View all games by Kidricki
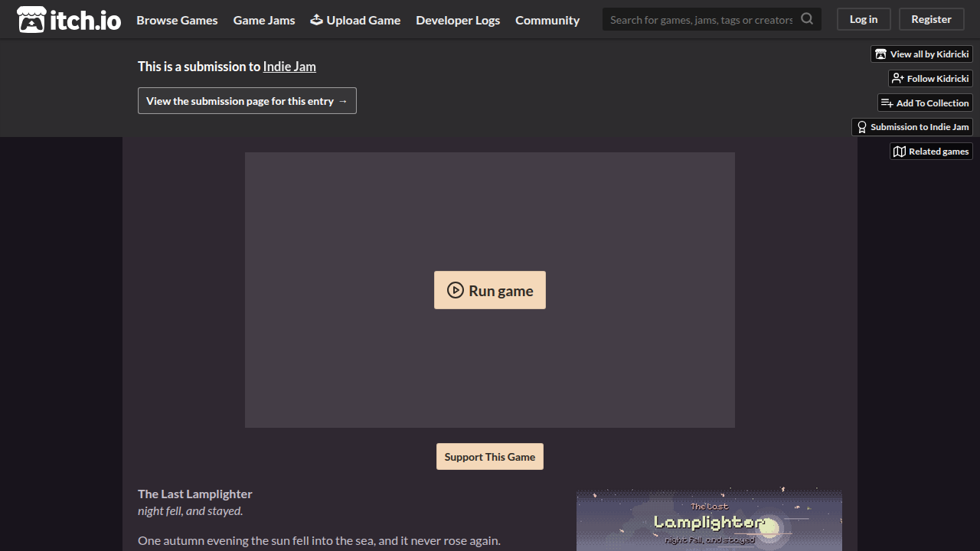Screen dimensions: 980x551 [922, 54]
